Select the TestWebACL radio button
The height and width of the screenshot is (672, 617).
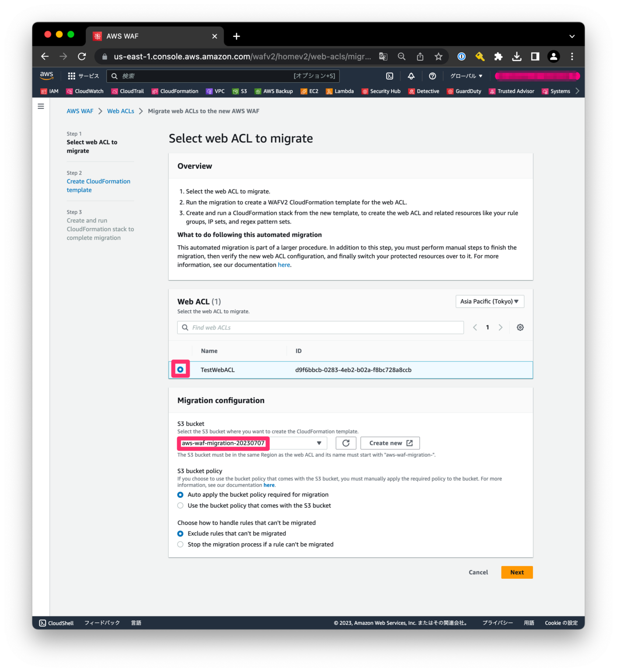point(180,370)
